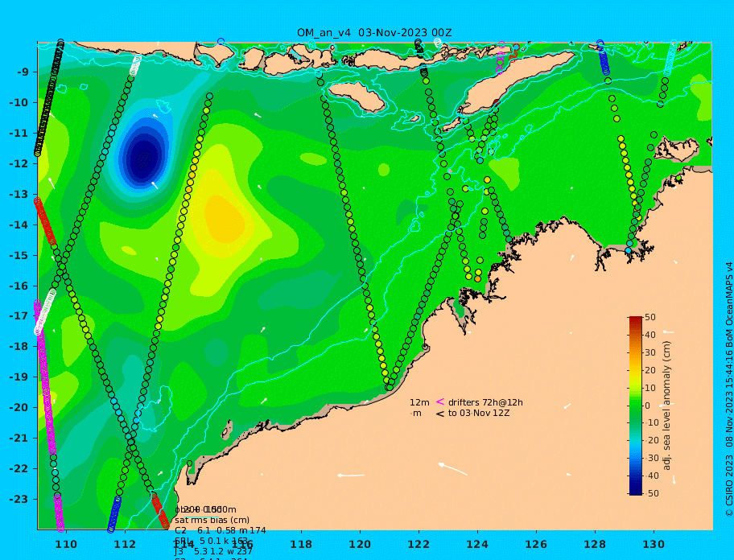734x560 pixels.
Task: Click the latitude label -15
Action: point(19,255)
